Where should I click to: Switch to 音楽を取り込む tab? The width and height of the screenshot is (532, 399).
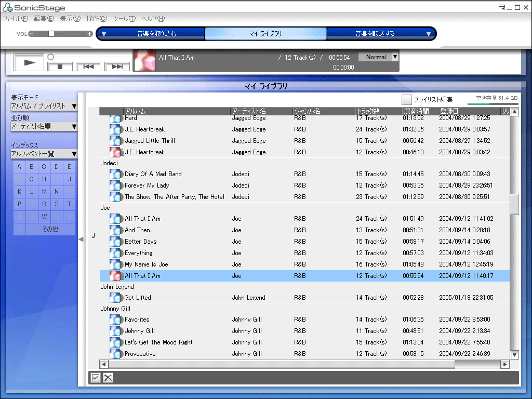156,34
